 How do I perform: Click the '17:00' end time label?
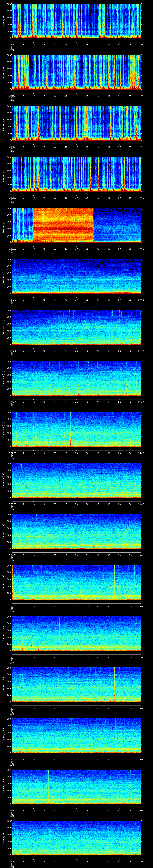[141, 147]
